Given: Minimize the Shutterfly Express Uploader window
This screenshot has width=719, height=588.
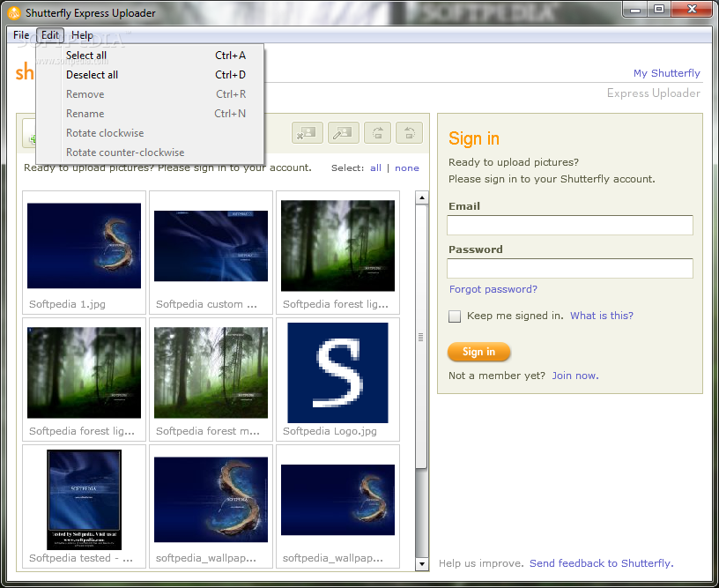Looking at the screenshot, I should pos(635,10).
